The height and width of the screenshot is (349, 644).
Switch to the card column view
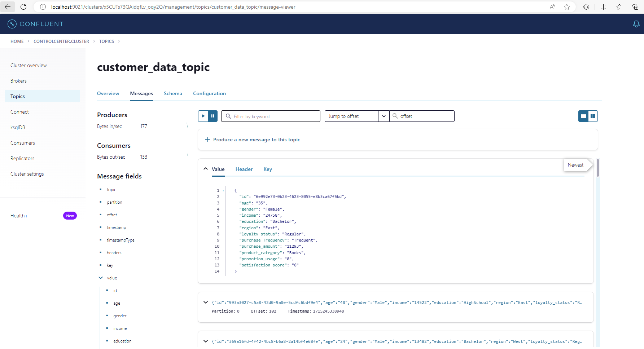tap(593, 116)
